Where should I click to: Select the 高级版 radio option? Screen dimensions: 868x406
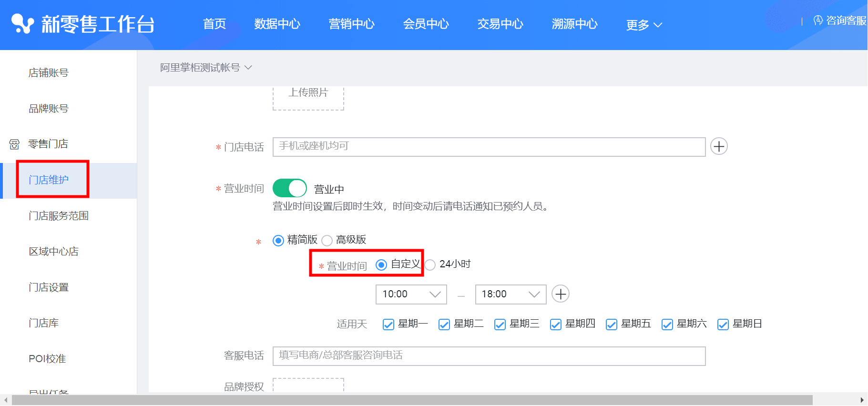tap(327, 240)
